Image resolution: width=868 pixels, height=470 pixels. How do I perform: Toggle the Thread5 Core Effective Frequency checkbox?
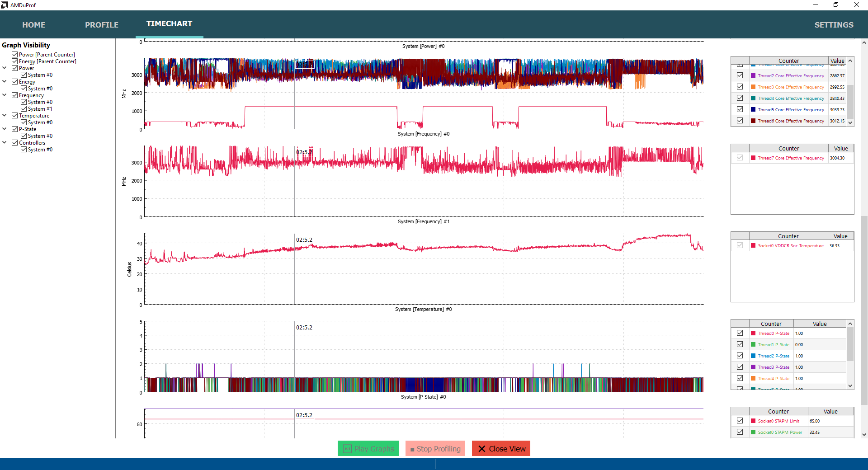pos(740,109)
